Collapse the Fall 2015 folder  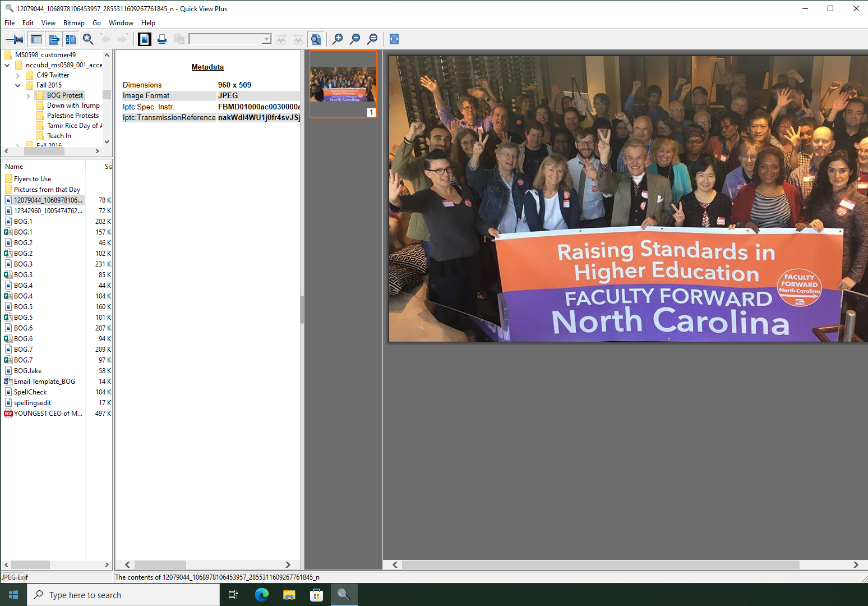(18, 86)
